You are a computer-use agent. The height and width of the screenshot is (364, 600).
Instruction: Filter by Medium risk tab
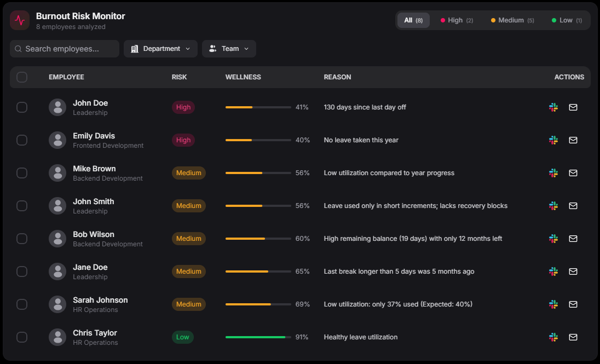(x=512, y=20)
